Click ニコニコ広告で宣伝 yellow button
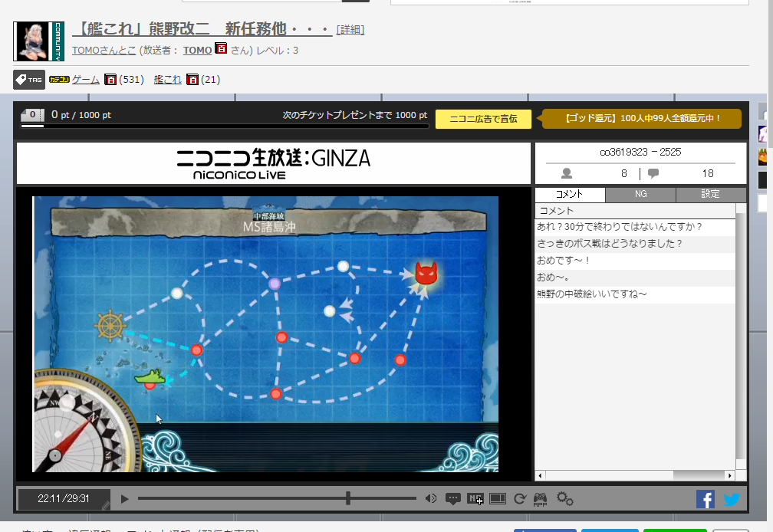Screen dimensions: 773x532 [484, 119]
